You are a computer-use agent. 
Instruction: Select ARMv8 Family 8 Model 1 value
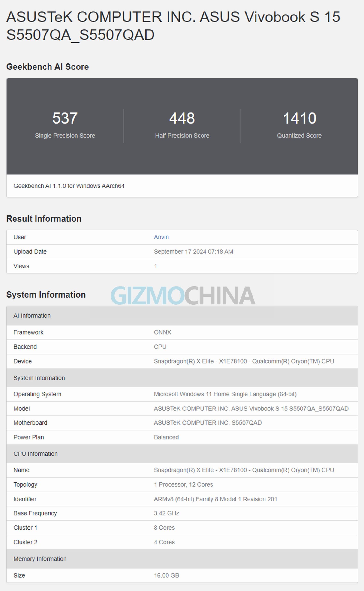215,499
